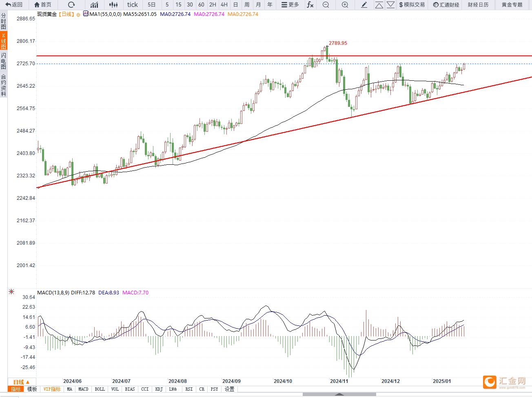This screenshot has height=398, width=532.
Task: Click the MACD panel settings gear icon
Action: pyautogui.click(x=11, y=292)
